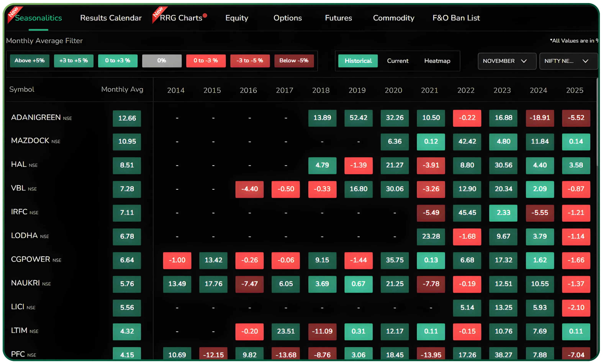Image resolution: width=602 pixels, height=364 pixels.
Task: Enable the Above +5% filter
Action: tap(29, 60)
